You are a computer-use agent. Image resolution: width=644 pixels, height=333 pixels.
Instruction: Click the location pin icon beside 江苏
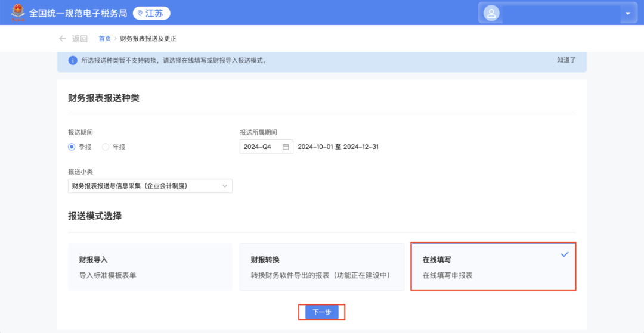[140, 13]
